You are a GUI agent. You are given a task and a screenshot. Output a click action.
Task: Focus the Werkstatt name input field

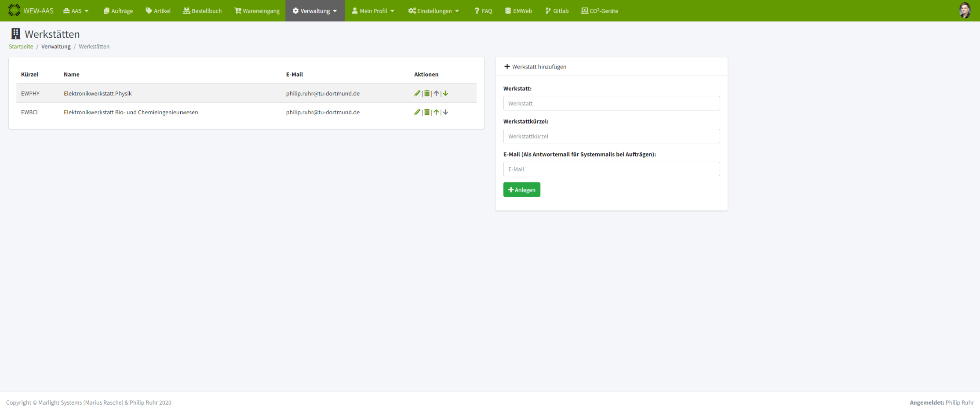pos(611,103)
